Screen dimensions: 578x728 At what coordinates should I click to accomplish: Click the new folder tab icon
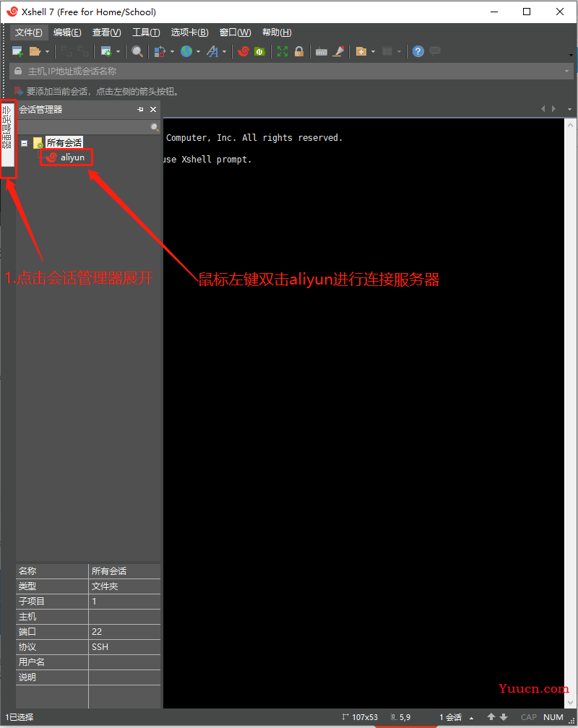click(x=361, y=51)
